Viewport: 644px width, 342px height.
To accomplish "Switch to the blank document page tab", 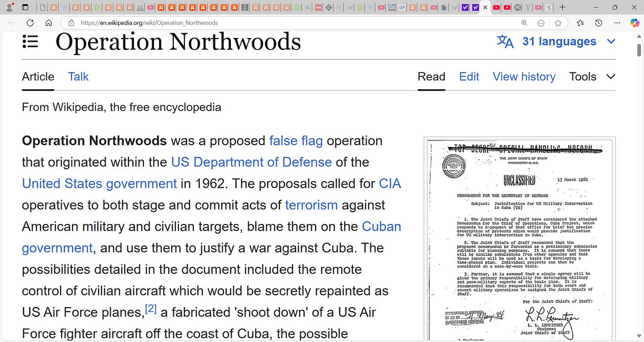I will point(42,8).
